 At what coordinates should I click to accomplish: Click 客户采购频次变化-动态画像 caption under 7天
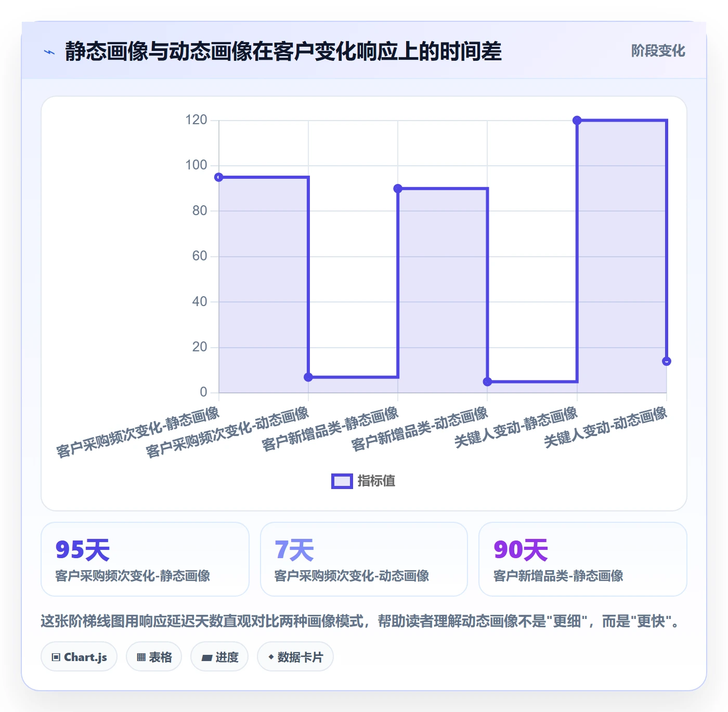352,576
